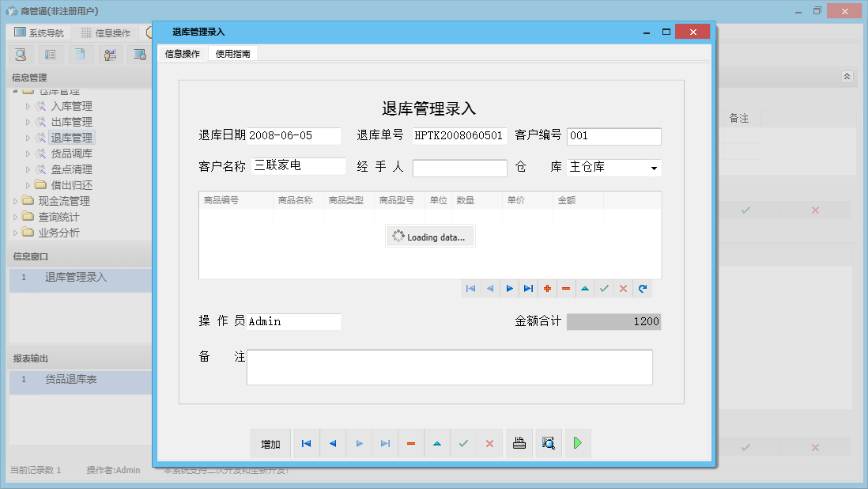The image size is (868, 489).
Task: Click the red X cancel icon on bottom toolbar
Action: (x=489, y=443)
